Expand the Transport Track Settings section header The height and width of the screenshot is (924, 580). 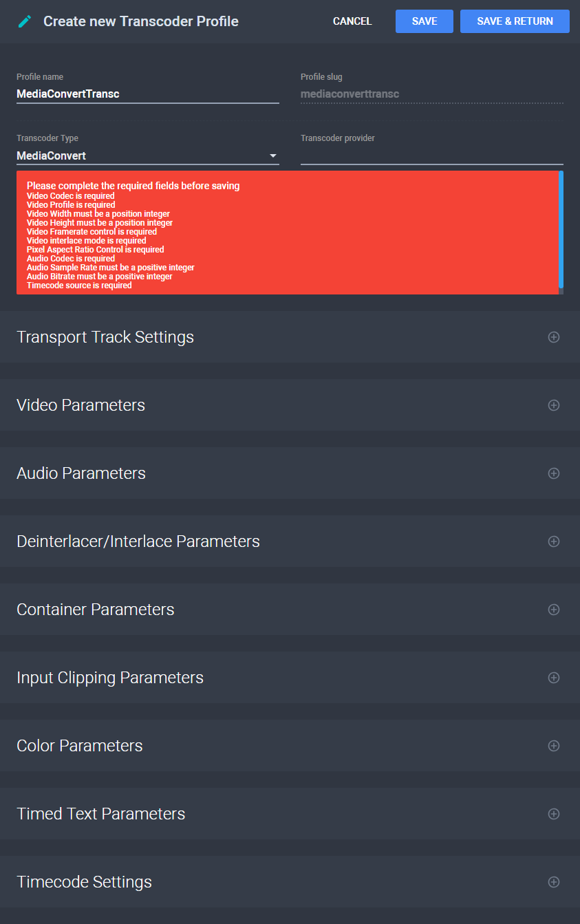[105, 337]
